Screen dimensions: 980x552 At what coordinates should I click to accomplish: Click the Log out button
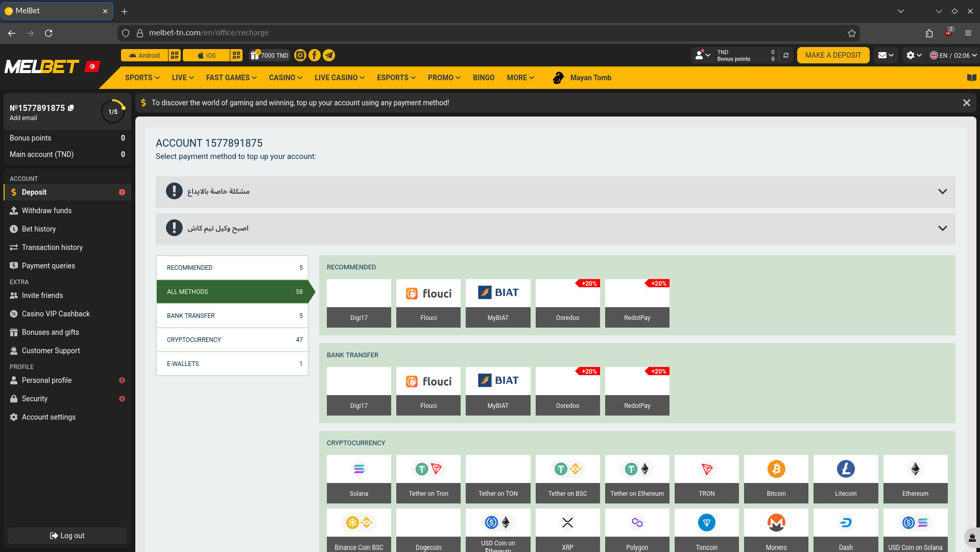[67, 536]
